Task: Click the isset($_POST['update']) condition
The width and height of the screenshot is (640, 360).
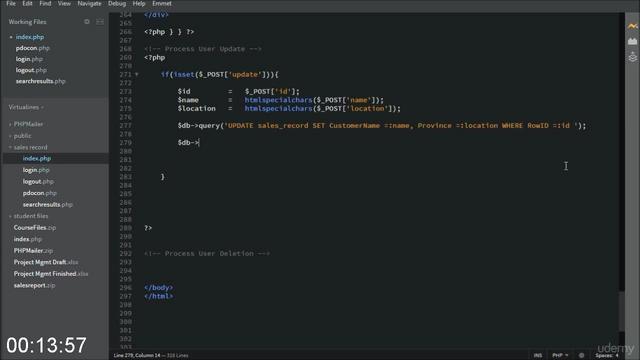Action: pyautogui.click(x=222, y=75)
